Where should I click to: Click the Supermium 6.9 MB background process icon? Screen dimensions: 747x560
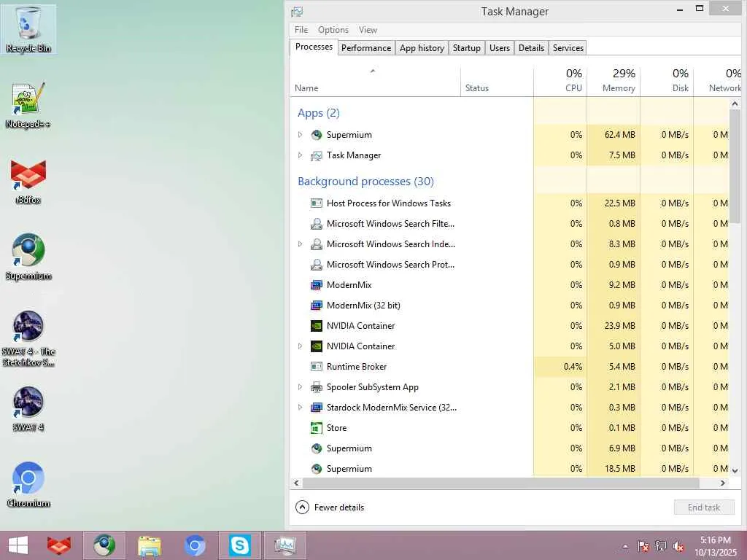317,448
